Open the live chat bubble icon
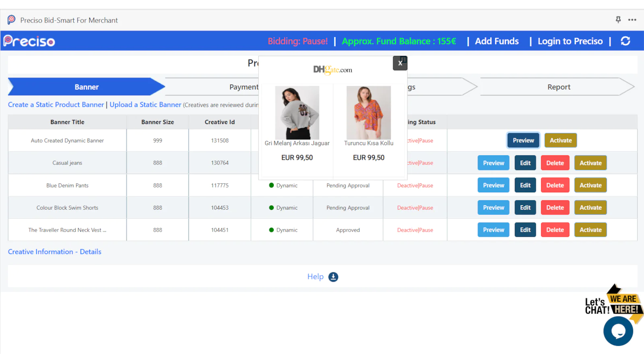 click(618, 331)
